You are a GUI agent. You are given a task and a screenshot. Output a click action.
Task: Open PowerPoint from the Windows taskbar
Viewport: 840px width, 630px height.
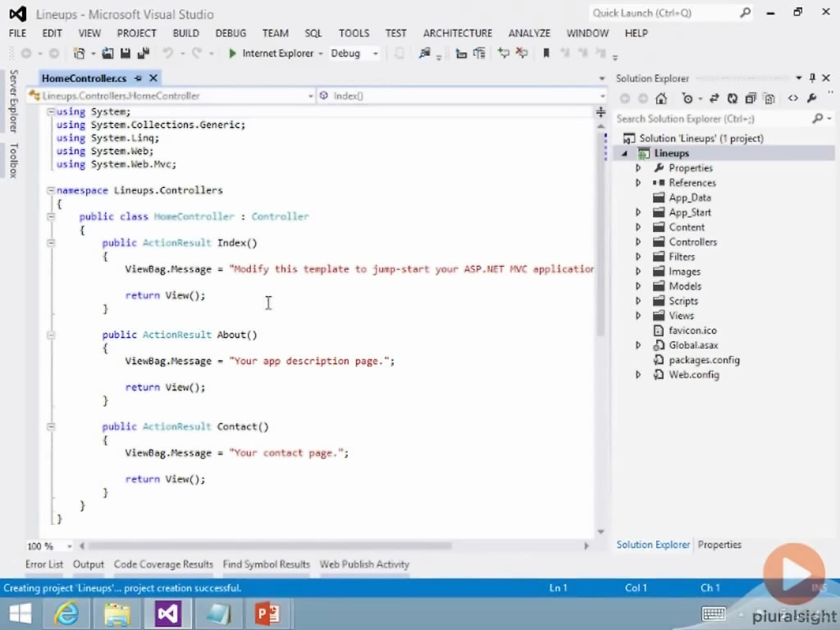click(267, 614)
